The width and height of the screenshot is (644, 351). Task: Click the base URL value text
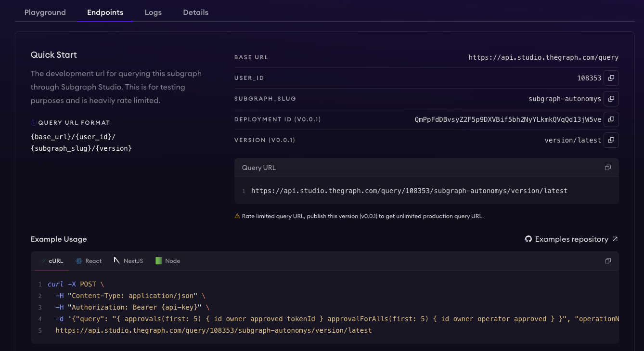click(x=543, y=57)
